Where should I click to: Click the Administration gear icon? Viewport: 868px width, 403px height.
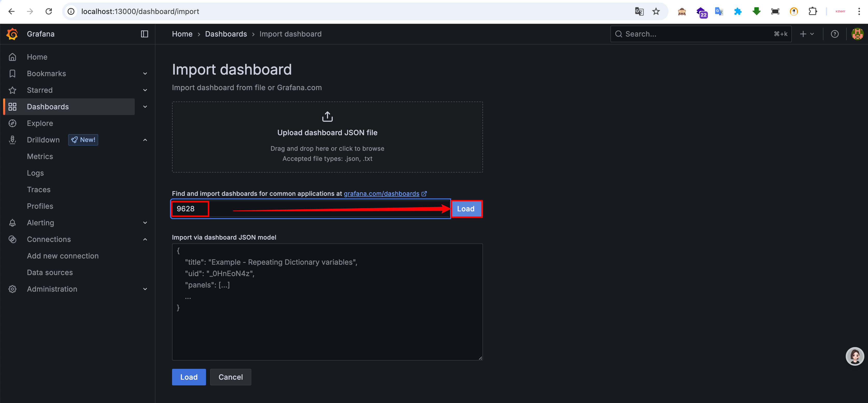tap(12, 289)
